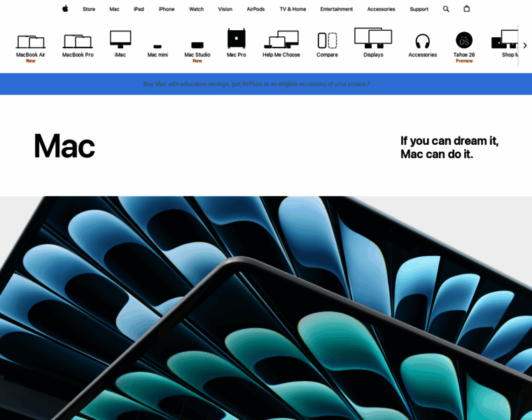Open the Accessories top menu item

[x=381, y=9]
